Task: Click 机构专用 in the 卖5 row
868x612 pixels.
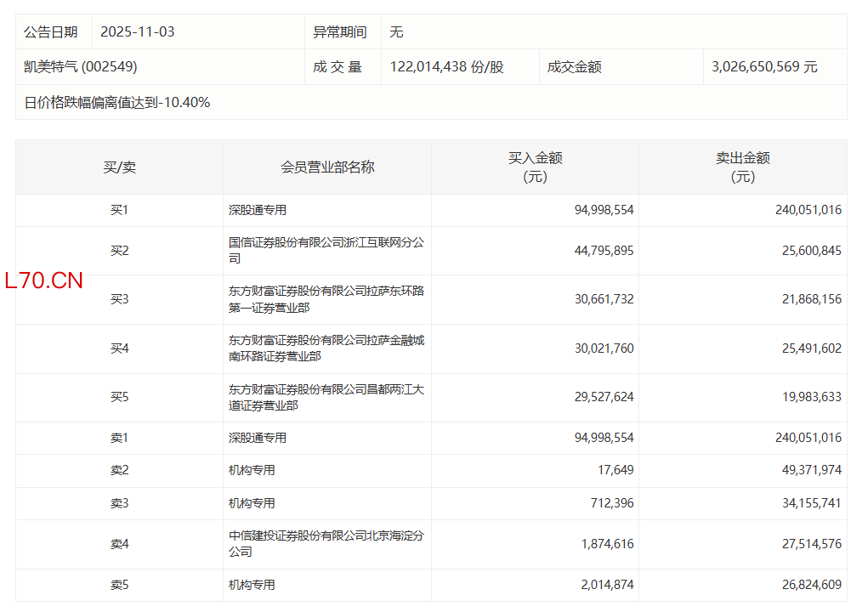Action: tap(252, 585)
